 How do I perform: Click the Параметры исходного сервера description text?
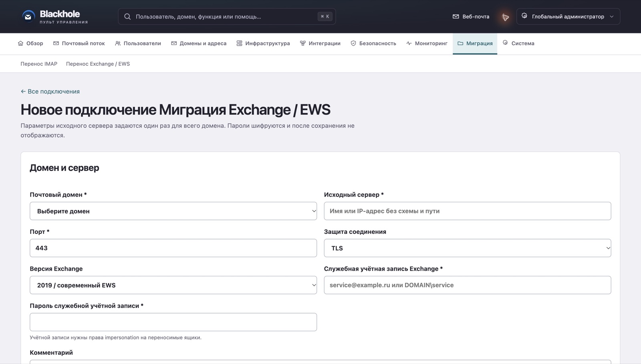pyautogui.click(x=187, y=131)
